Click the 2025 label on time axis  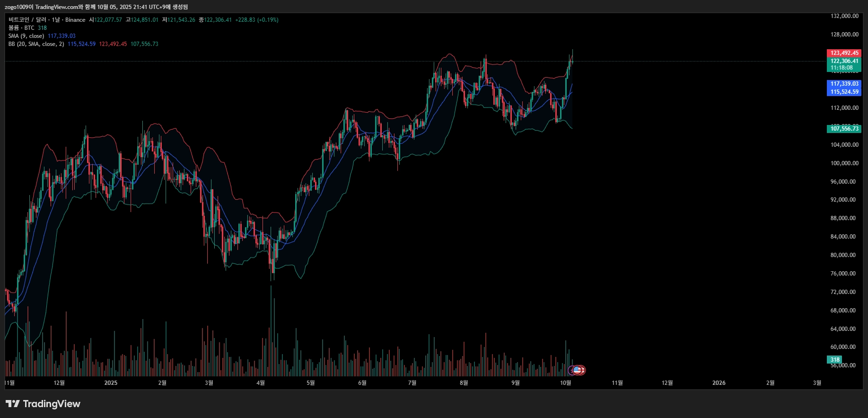click(x=111, y=383)
